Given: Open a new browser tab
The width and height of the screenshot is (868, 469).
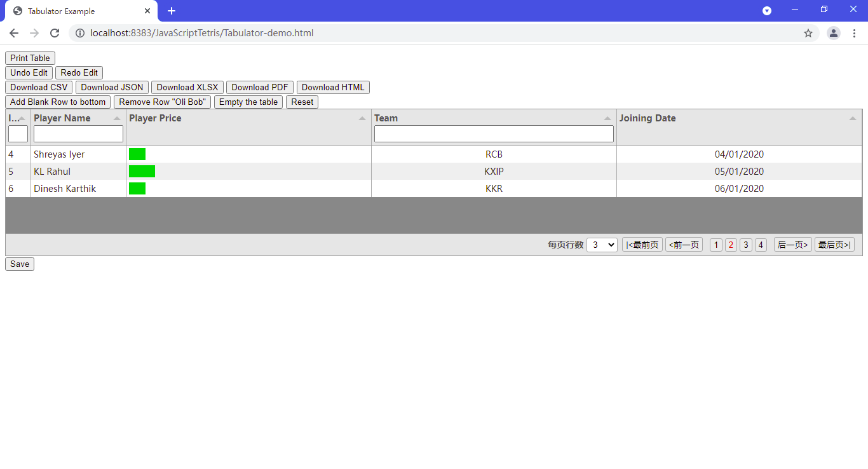Looking at the screenshot, I should [171, 11].
